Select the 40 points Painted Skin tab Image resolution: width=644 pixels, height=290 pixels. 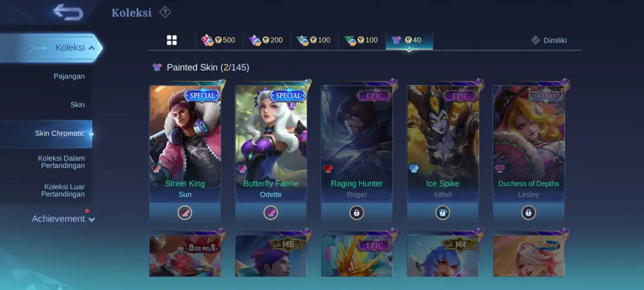pos(409,40)
